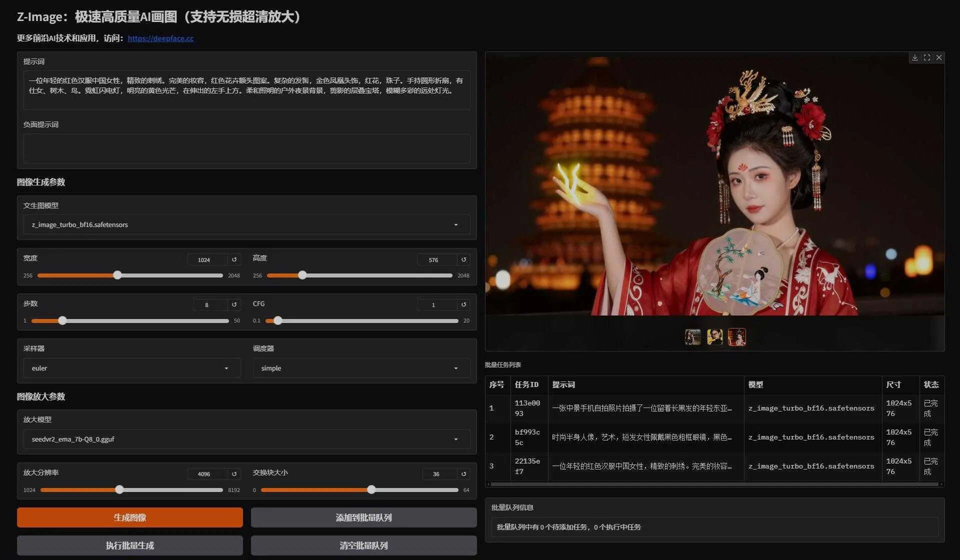Click the 清空批量队列 clear queue button
The image size is (960, 560).
[x=363, y=545]
